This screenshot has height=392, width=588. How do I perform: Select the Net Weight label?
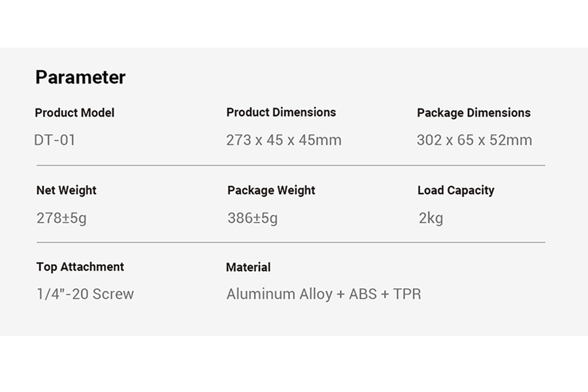click(67, 191)
